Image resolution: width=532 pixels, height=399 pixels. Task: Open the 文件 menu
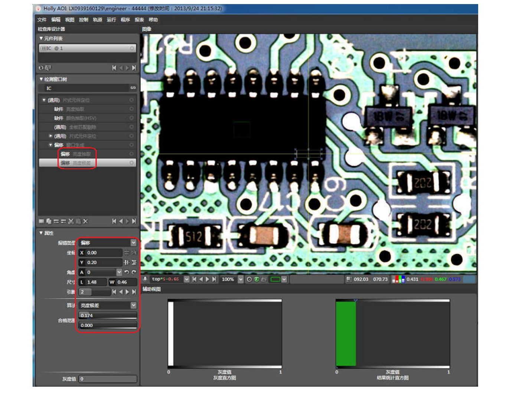click(x=42, y=20)
